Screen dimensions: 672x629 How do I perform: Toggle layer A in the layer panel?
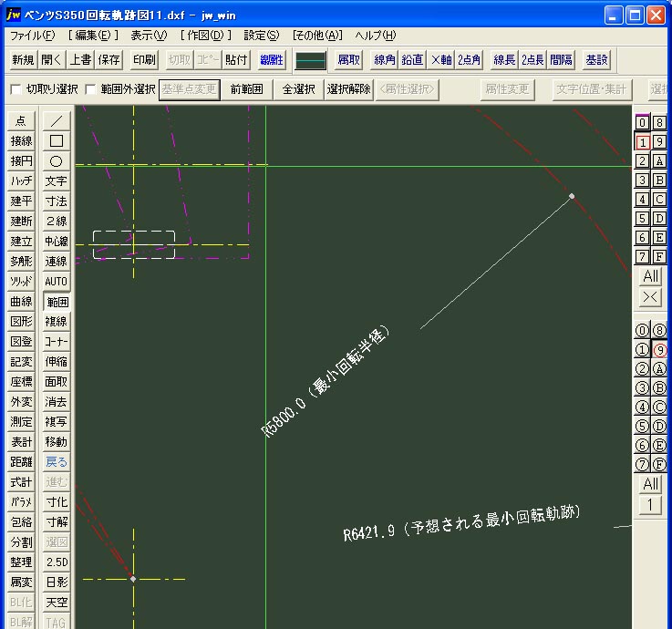(x=659, y=161)
